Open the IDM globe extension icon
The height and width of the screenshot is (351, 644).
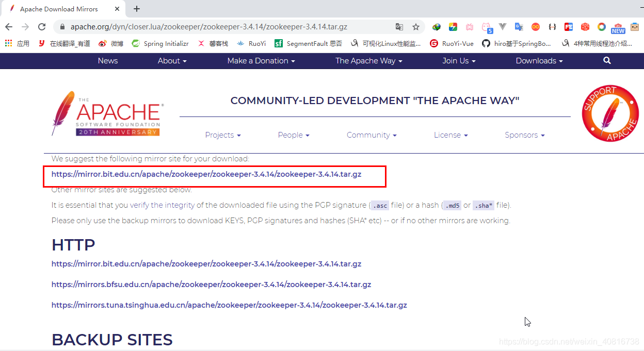pos(437,27)
